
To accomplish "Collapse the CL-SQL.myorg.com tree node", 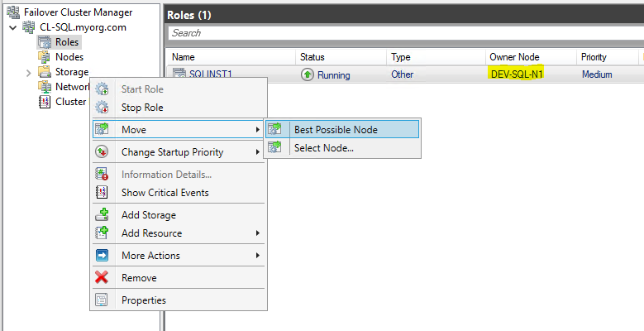I will coord(13,27).
